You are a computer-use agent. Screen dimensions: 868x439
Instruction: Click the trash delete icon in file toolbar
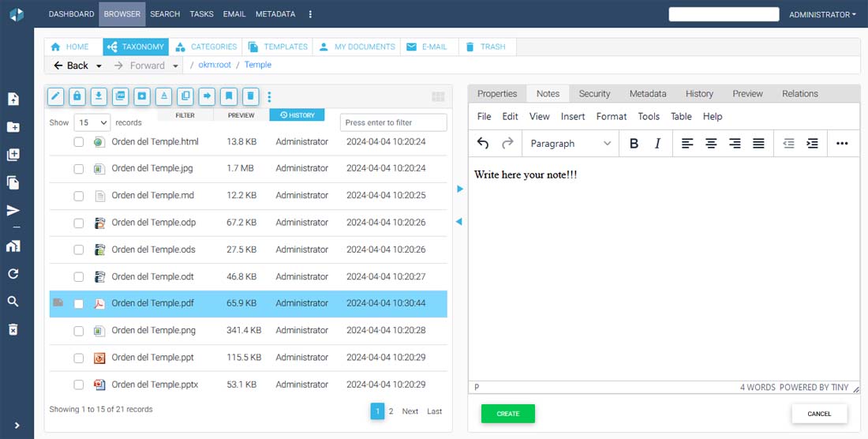tap(250, 96)
